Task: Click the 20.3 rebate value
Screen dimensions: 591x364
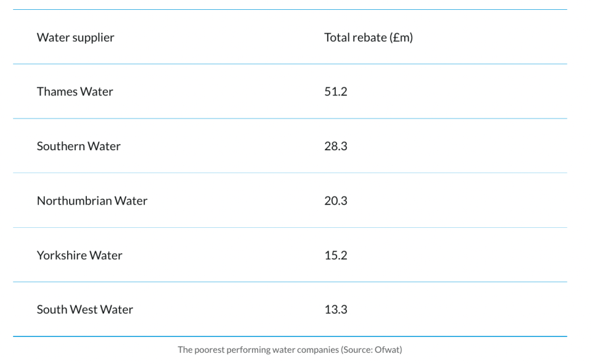Action: point(336,201)
